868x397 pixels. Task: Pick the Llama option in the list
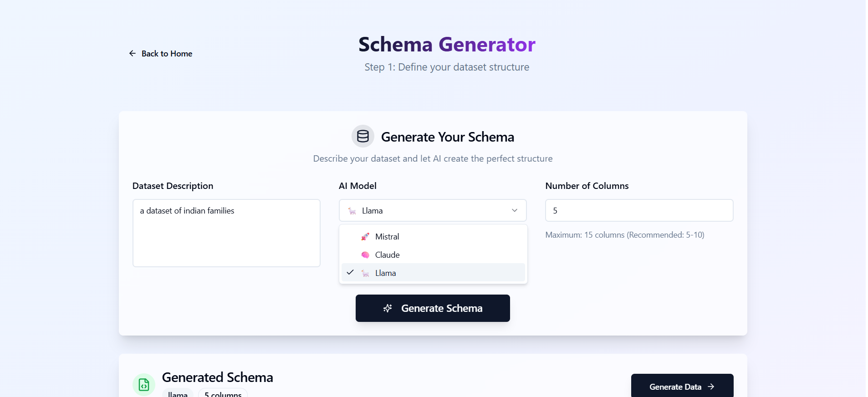click(386, 273)
